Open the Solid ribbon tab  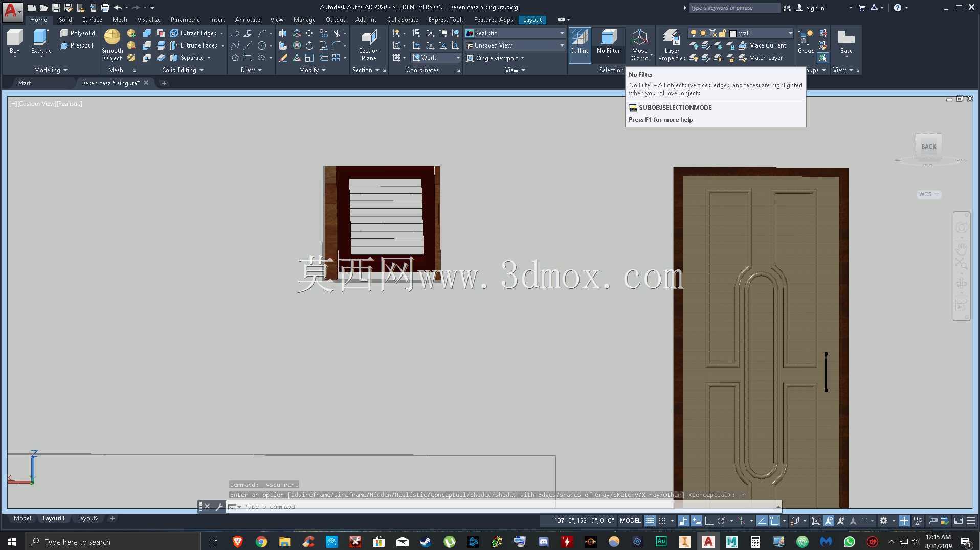coord(65,20)
